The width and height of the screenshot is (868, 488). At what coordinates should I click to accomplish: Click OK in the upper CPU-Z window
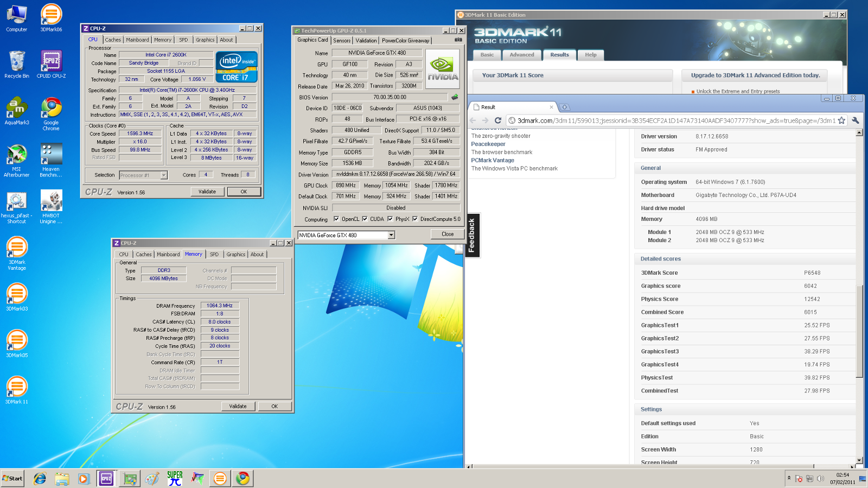tap(244, 192)
